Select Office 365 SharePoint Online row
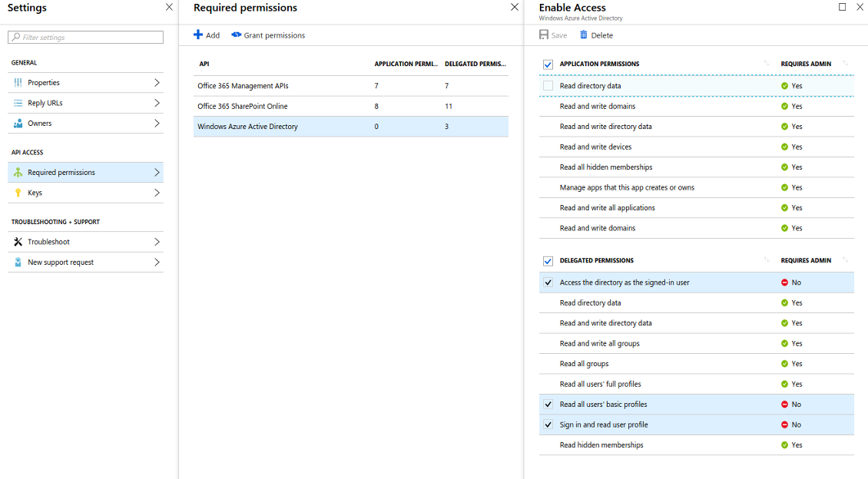The height and width of the screenshot is (479, 868). pos(350,106)
